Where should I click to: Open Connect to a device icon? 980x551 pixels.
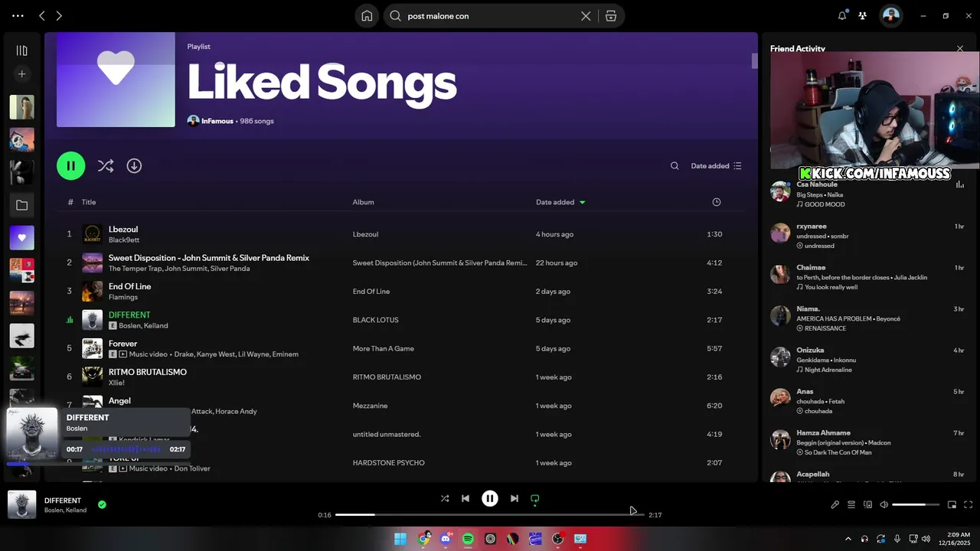pos(867,504)
